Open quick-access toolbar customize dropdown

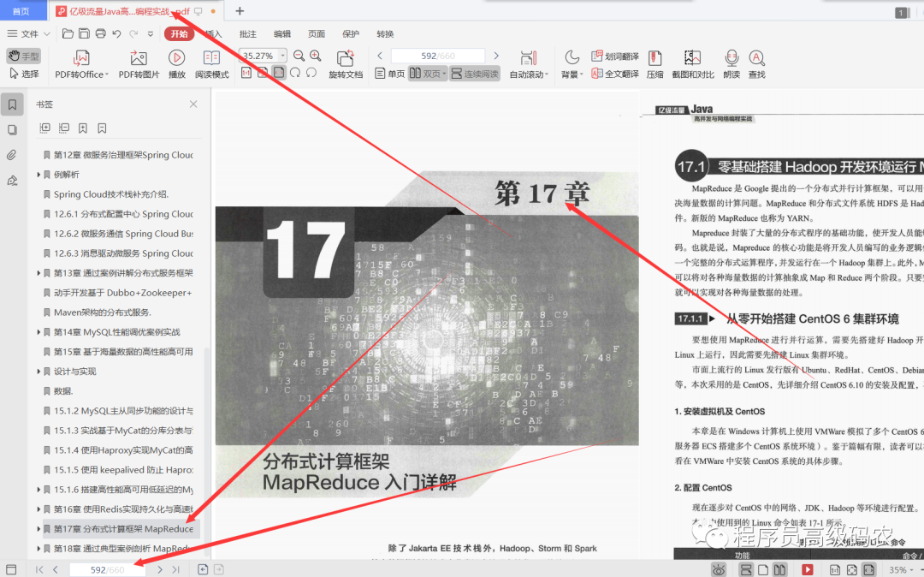[151, 34]
